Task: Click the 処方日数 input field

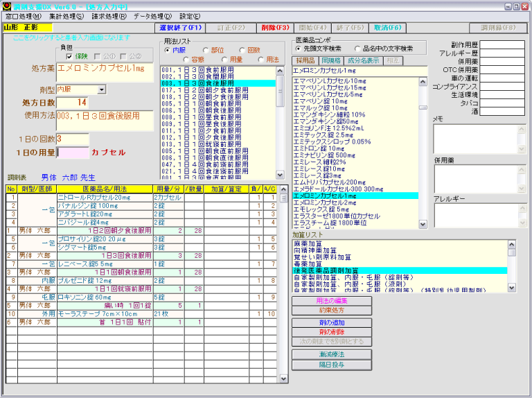Action: click(73, 103)
